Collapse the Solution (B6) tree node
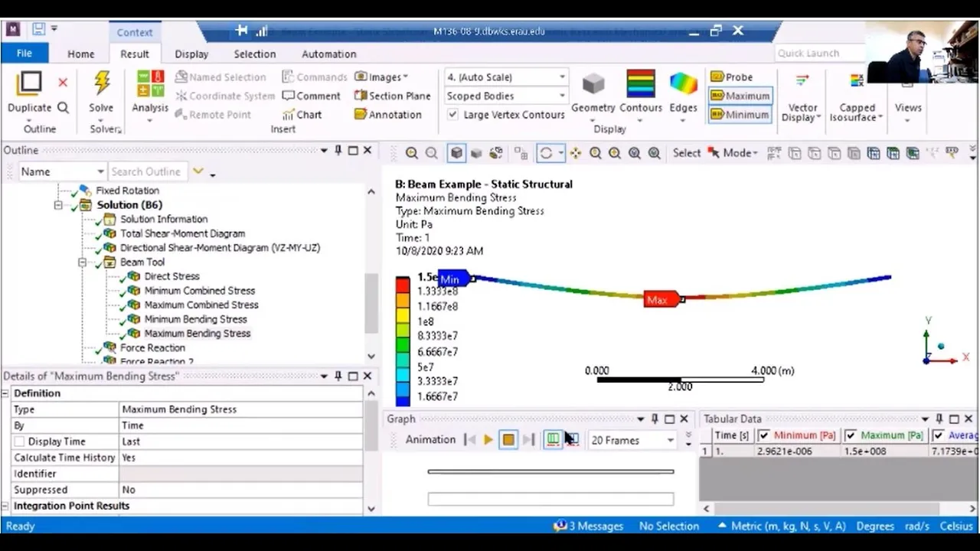 57,205
